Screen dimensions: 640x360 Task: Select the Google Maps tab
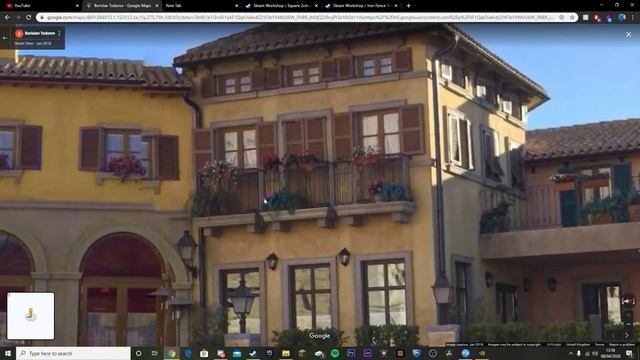pos(122,6)
